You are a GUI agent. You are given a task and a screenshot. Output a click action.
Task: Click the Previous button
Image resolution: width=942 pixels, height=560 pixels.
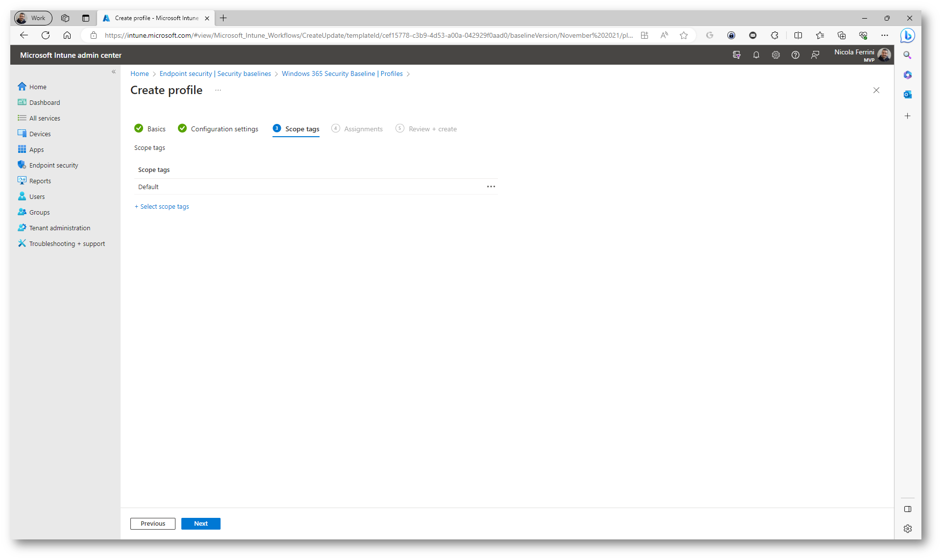[153, 523]
